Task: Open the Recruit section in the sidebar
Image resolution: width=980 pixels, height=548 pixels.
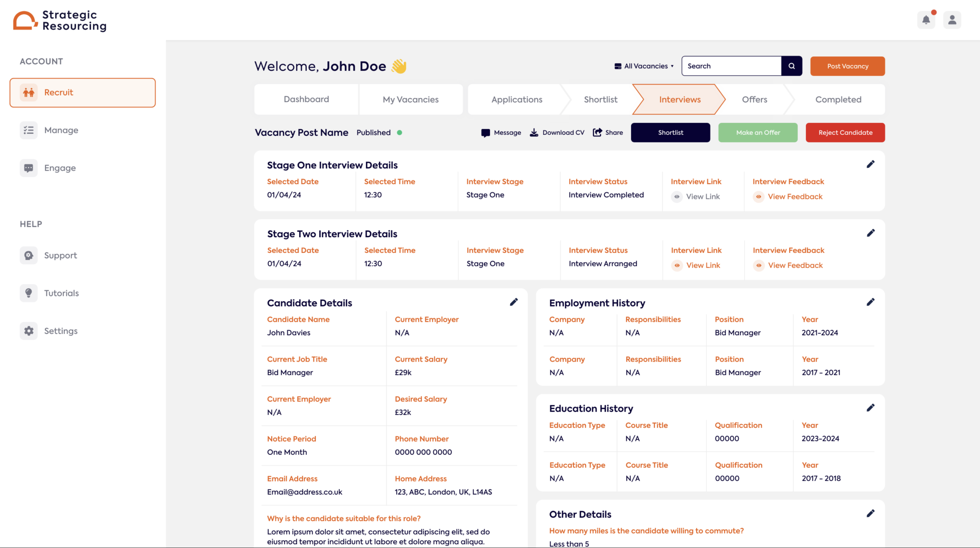Action: 58,92
